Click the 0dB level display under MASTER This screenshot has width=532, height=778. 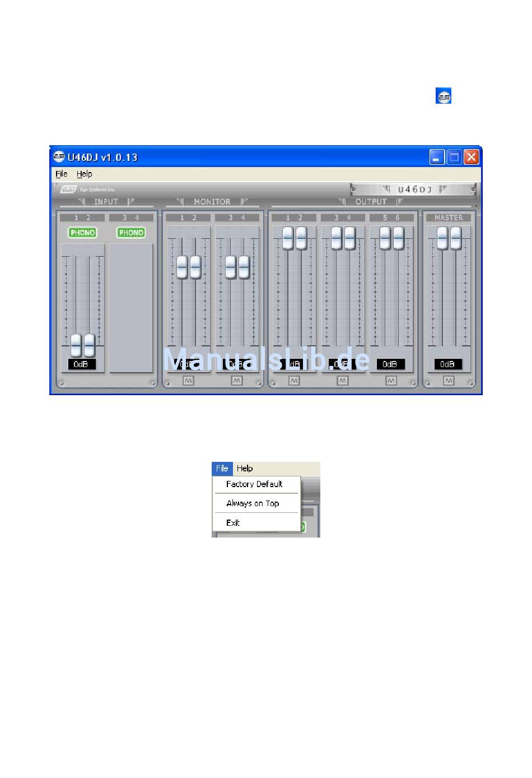[448, 364]
